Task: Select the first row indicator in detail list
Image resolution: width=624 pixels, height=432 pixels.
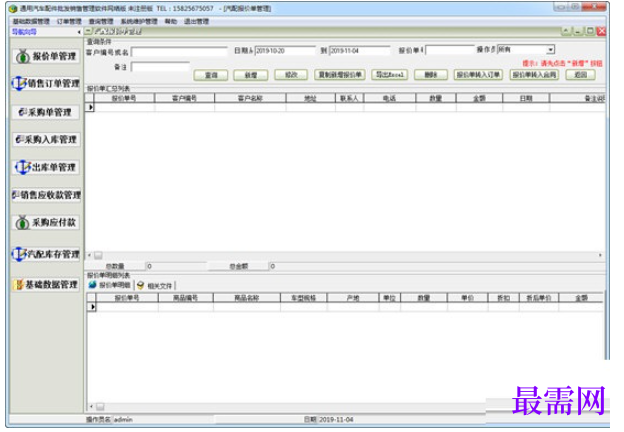Action: 92,307
